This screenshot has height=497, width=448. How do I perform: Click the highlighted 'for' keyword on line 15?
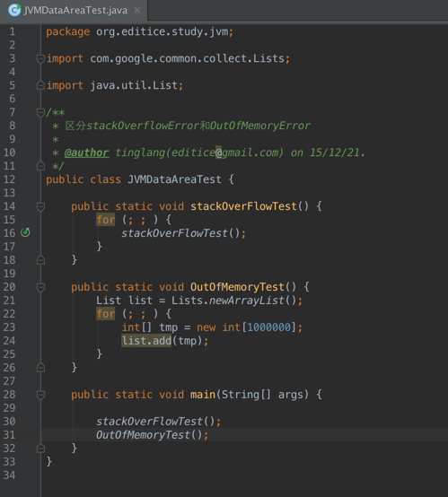(106, 220)
